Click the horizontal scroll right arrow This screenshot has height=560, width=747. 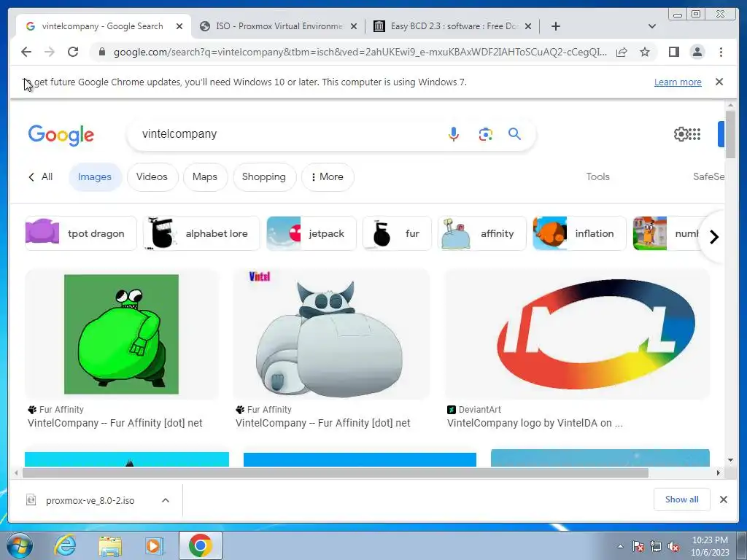(719, 472)
